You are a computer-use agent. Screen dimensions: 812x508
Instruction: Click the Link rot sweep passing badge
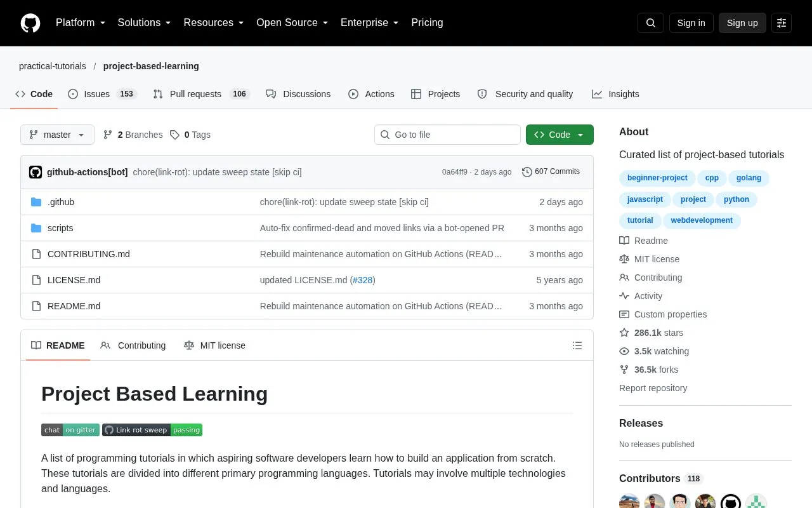coord(152,430)
